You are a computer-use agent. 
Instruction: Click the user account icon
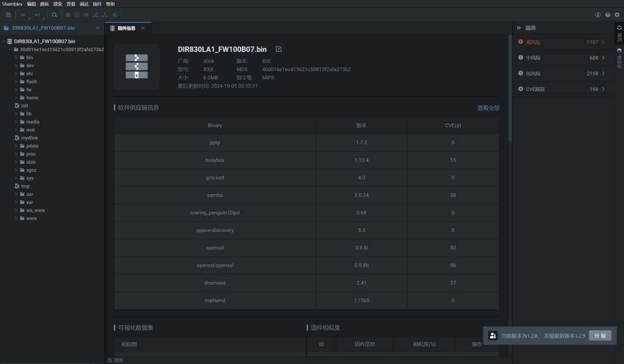(598, 15)
